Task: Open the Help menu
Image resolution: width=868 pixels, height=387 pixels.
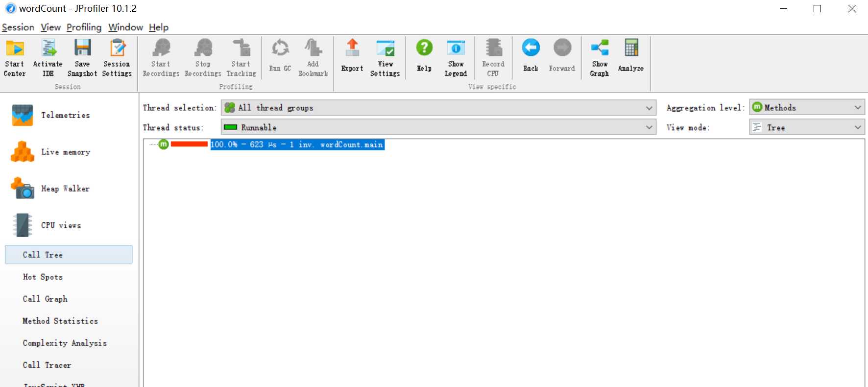Action: [159, 27]
